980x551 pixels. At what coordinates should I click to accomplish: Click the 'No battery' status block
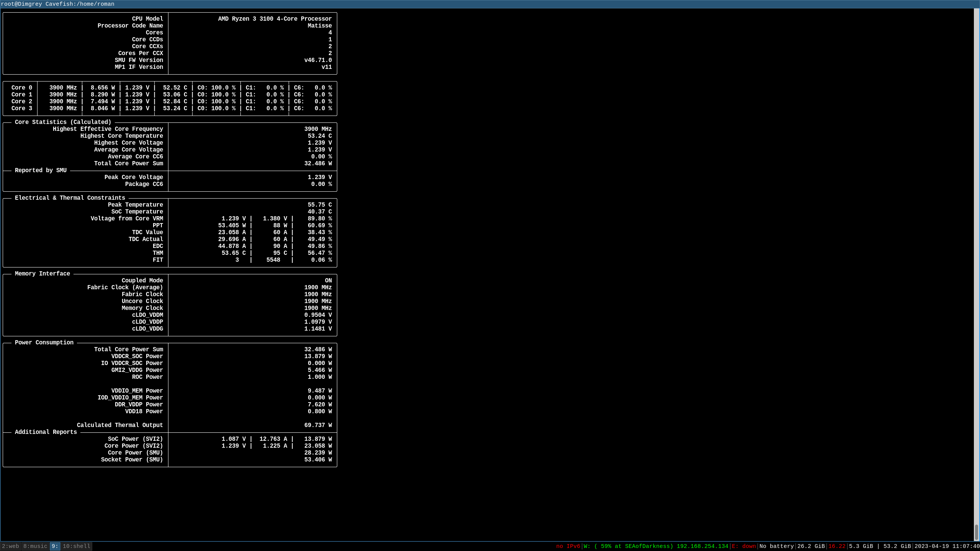point(776,546)
